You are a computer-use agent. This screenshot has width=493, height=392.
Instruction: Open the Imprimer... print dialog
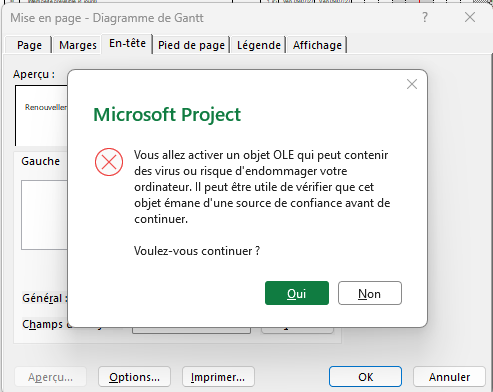click(218, 377)
